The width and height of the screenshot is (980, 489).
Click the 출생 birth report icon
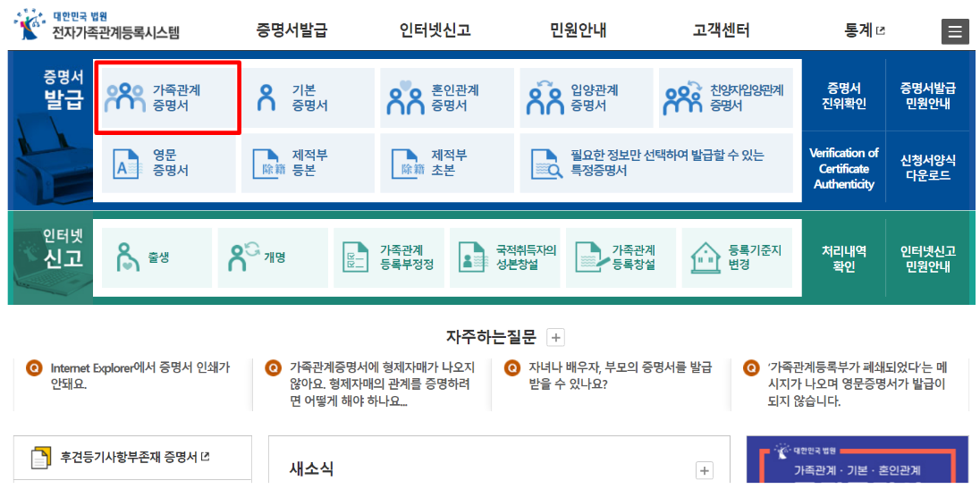click(128, 258)
